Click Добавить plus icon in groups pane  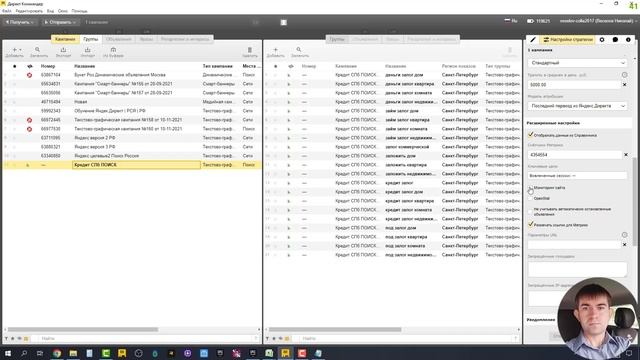(275, 52)
